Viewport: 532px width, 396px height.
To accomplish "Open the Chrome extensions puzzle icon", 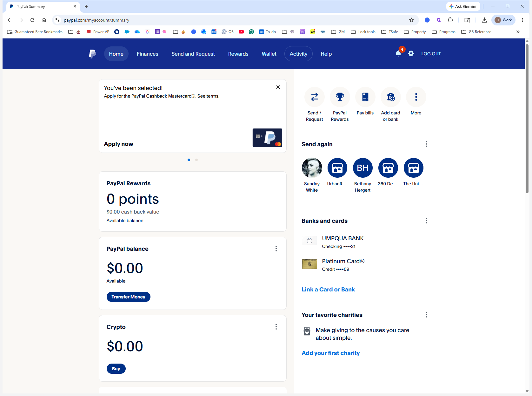I will tap(450, 20).
